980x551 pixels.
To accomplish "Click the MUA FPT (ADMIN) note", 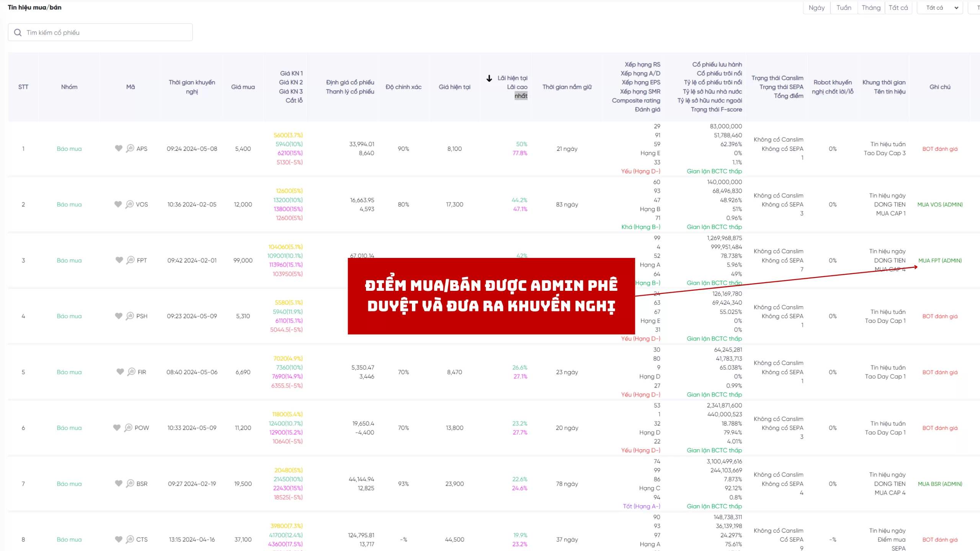I will coord(940,261).
